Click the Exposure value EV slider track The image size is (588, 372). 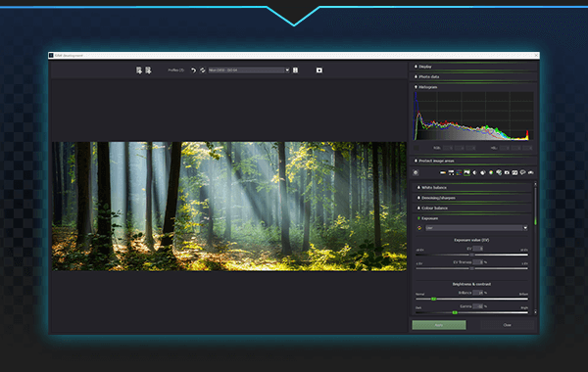(x=471, y=255)
